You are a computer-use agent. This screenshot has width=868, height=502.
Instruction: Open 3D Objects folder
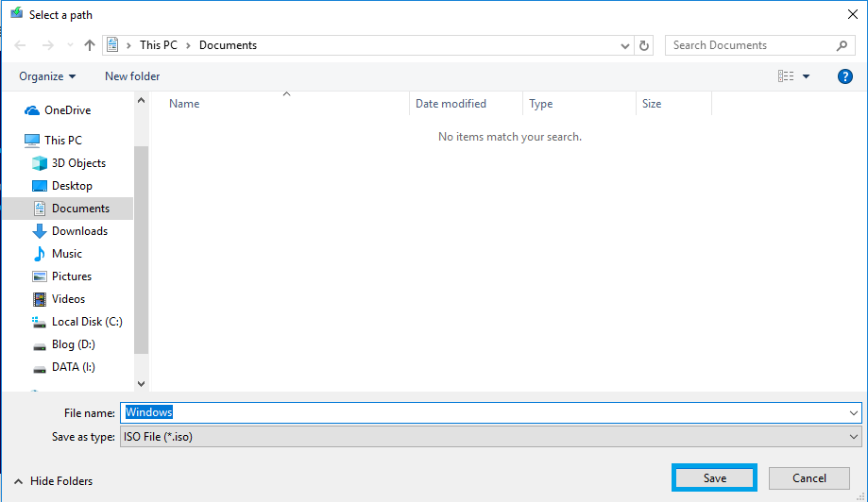(78, 163)
